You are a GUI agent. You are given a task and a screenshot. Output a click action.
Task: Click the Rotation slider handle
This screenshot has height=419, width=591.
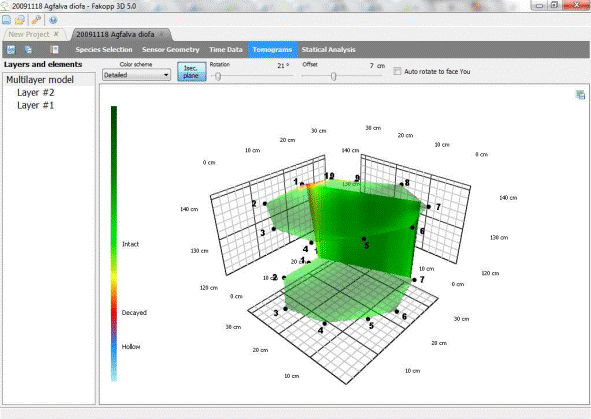point(218,76)
